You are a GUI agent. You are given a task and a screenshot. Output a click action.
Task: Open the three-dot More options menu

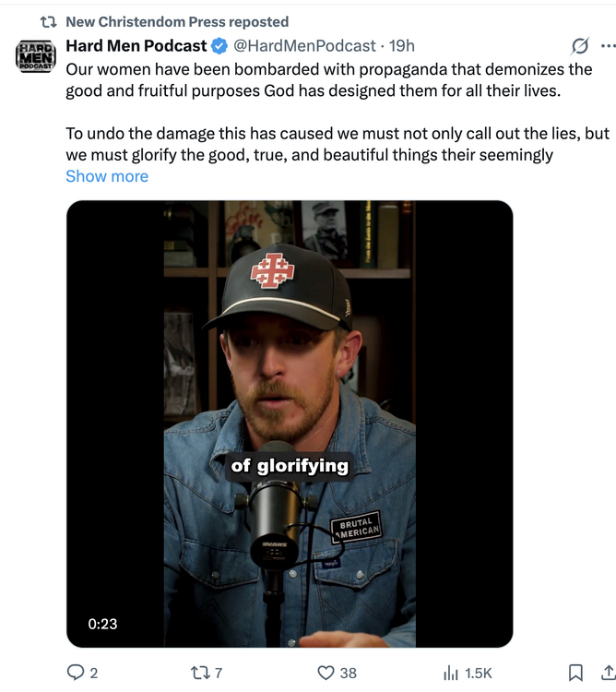point(607,45)
